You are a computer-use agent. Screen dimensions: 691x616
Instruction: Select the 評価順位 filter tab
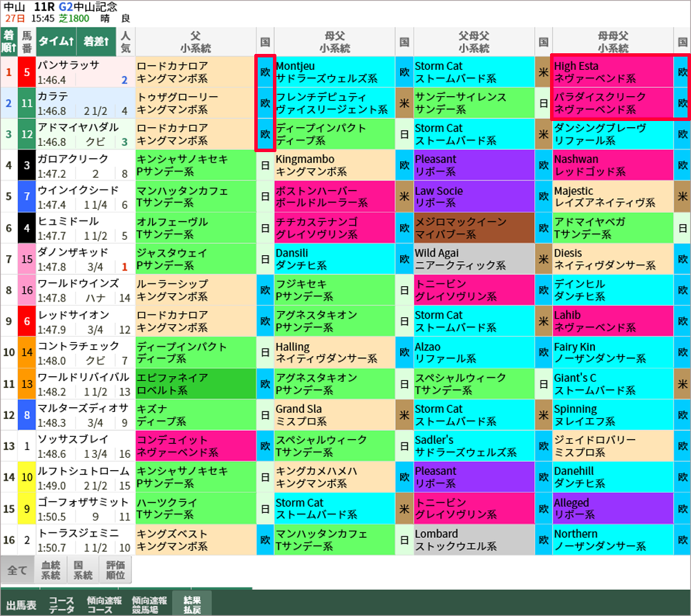click(115, 570)
